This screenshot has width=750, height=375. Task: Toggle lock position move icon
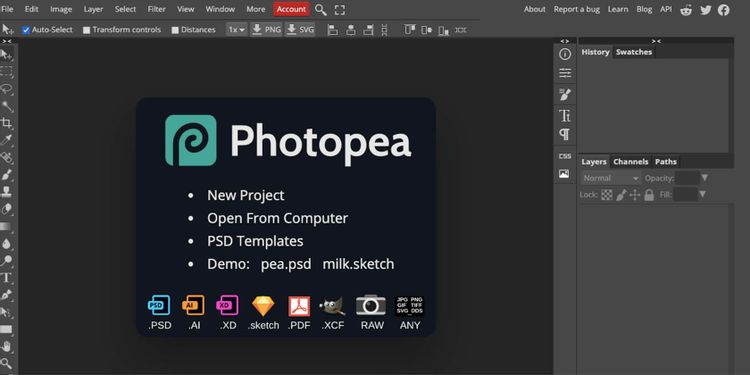click(x=635, y=195)
